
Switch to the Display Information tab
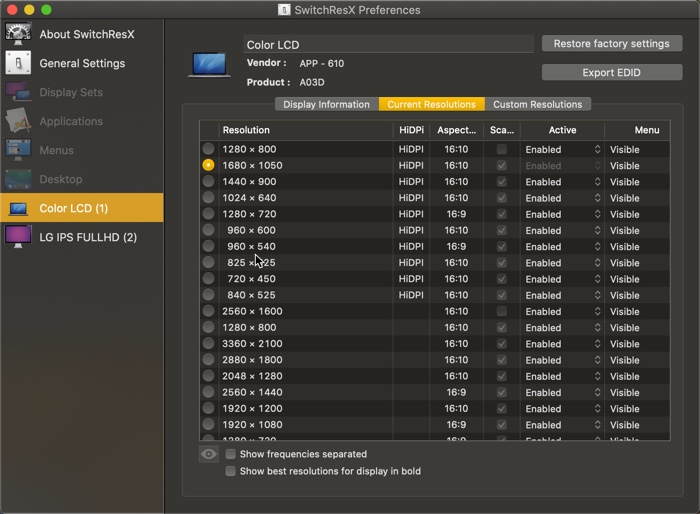click(x=326, y=104)
